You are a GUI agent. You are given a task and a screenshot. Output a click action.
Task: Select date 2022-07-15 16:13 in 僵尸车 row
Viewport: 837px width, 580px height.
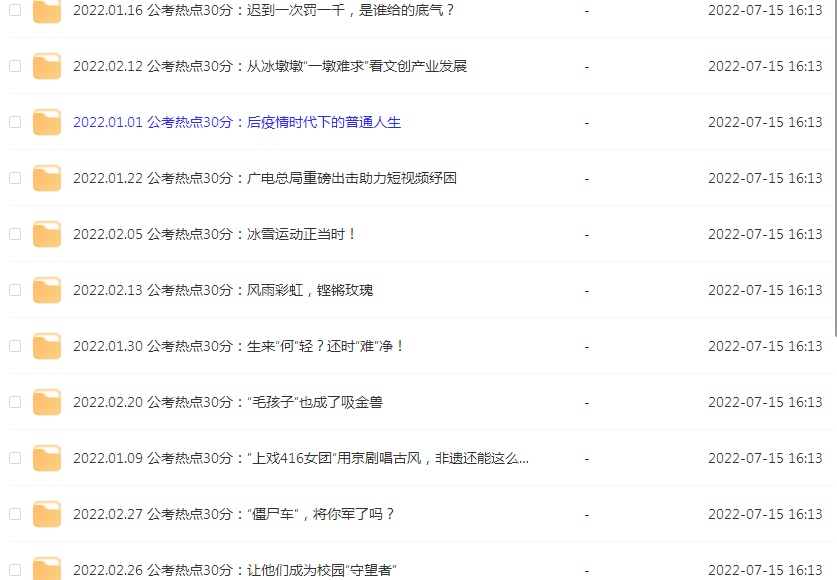[765, 514]
